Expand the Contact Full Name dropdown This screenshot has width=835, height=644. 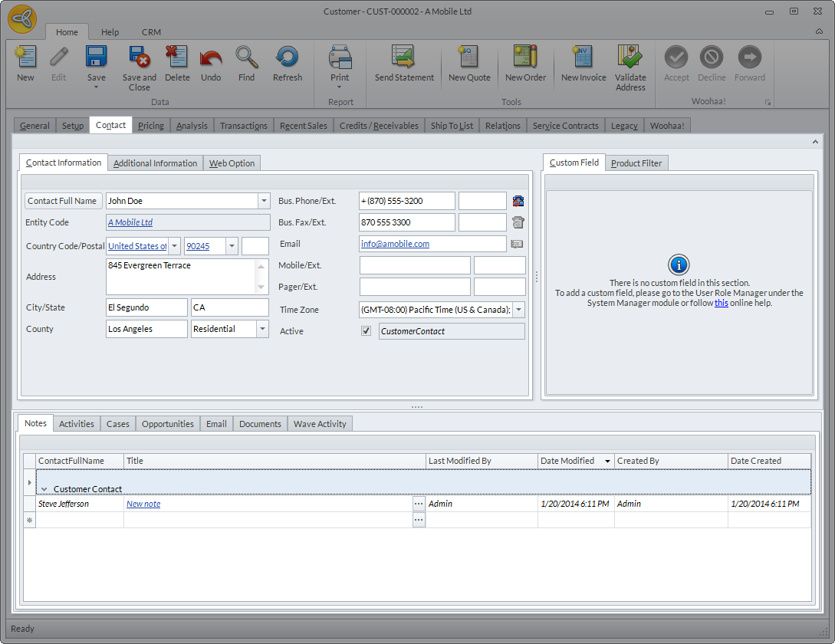coord(264,201)
